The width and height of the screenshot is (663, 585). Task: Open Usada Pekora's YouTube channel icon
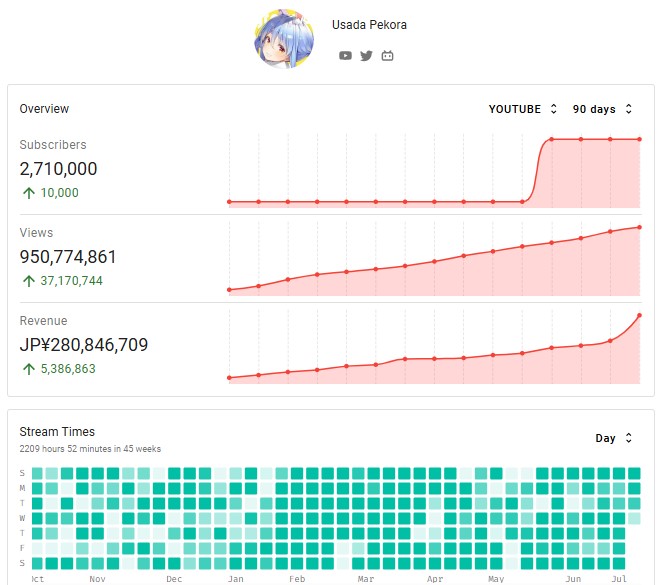(345, 55)
